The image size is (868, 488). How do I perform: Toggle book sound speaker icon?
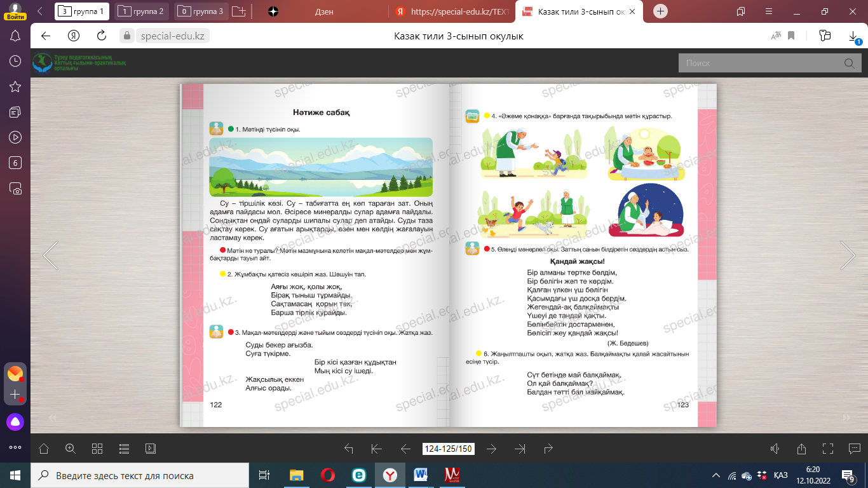coord(775,449)
